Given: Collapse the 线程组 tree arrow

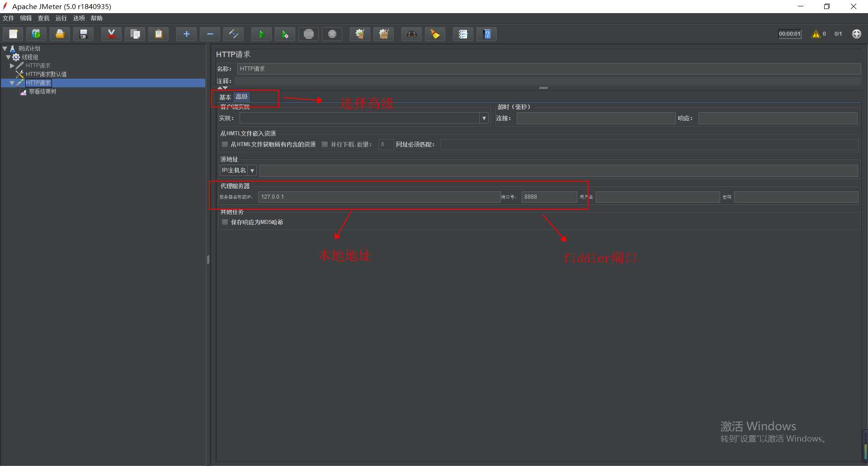Looking at the screenshot, I should 9,57.
